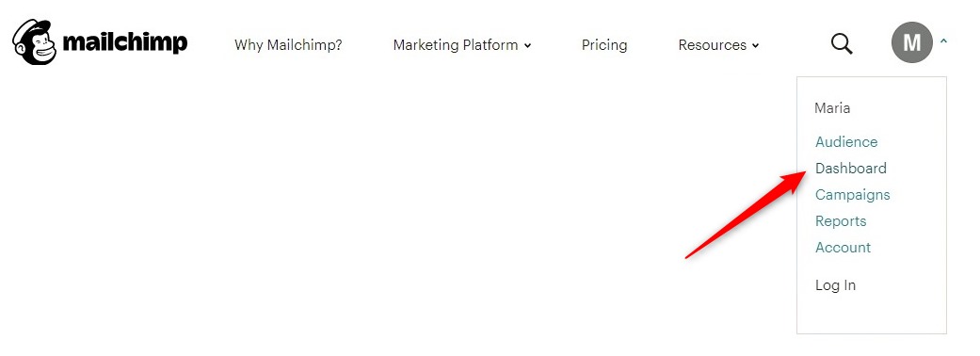View Reports from the account menu
Image resolution: width=980 pixels, height=356 pixels.
tap(841, 221)
